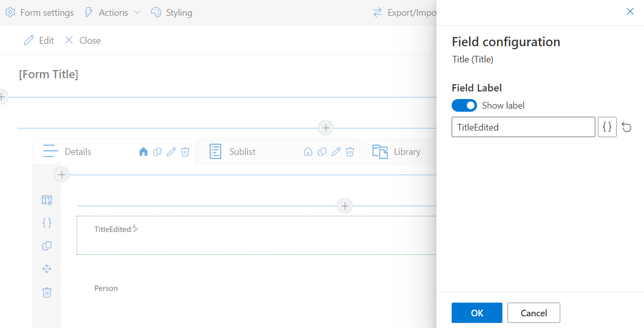644x328 pixels.
Task: Delete the Details tab
Action: 186,152
